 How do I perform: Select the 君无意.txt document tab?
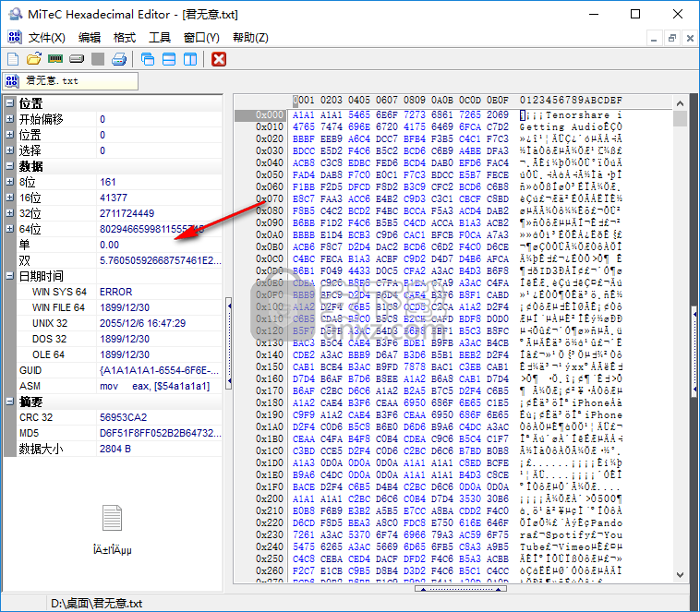pos(70,81)
